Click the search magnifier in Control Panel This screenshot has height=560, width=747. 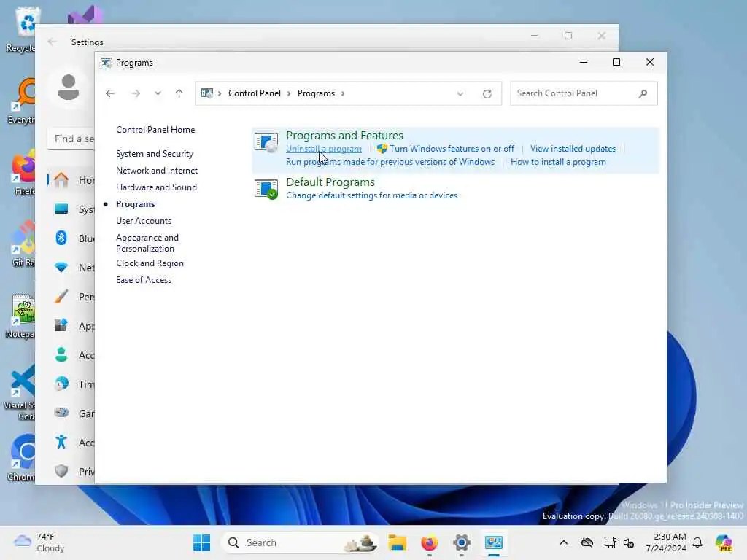[643, 93]
